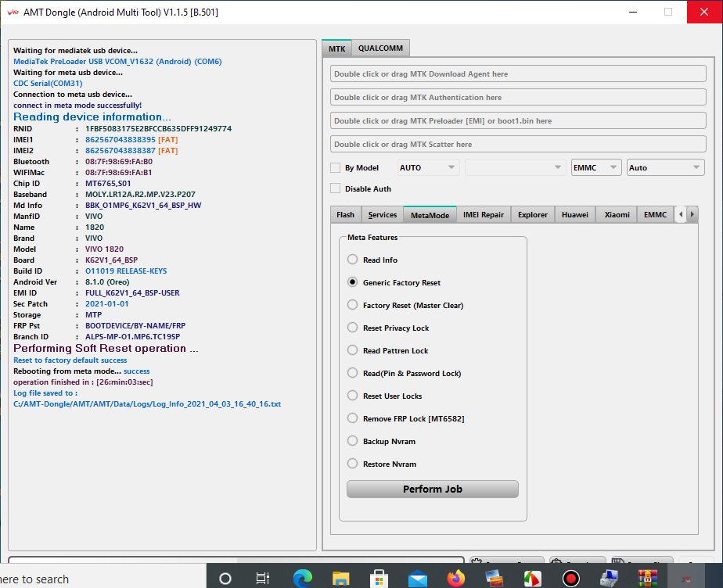Viewport: 723px width, 588px height.
Task: Open the Explorer tab
Action: click(x=533, y=215)
